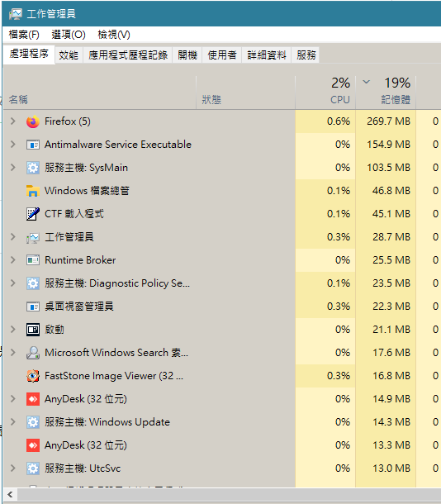
Task: Expand the 工作管理員 process row
Action: click(13, 237)
